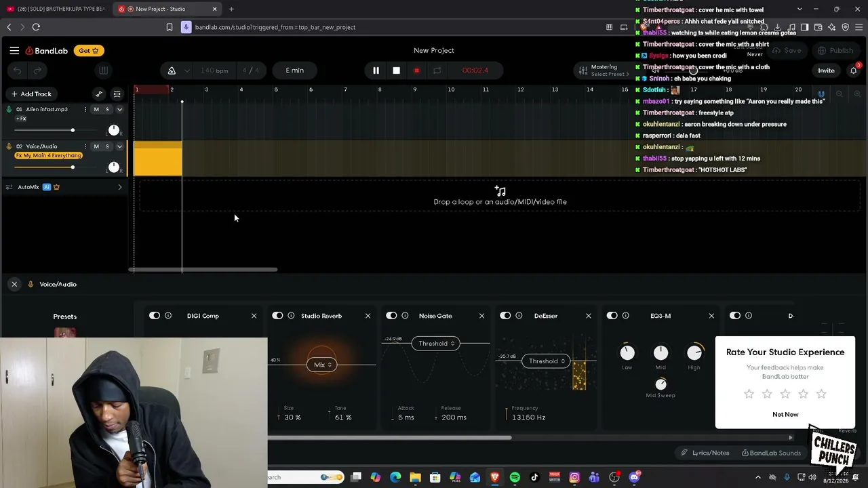Open the automation curve tool
Image resolution: width=868 pixels, height=488 pixels.
(99, 94)
